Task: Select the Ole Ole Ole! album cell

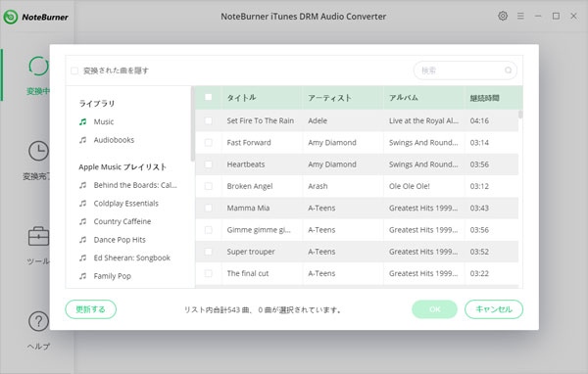Action: 409,186
